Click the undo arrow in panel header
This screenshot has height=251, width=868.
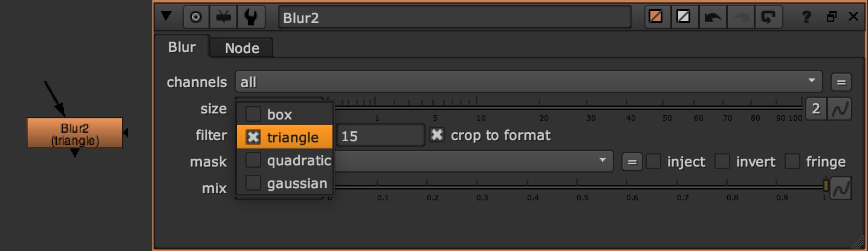click(x=713, y=17)
